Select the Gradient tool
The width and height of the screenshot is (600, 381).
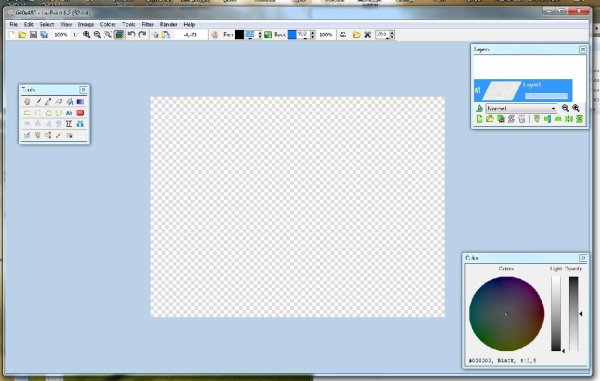point(80,102)
